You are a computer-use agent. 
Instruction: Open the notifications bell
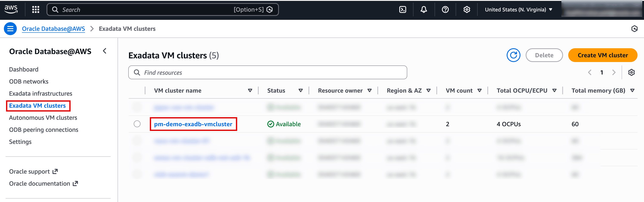pyautogui.click(x=424, y=9)
